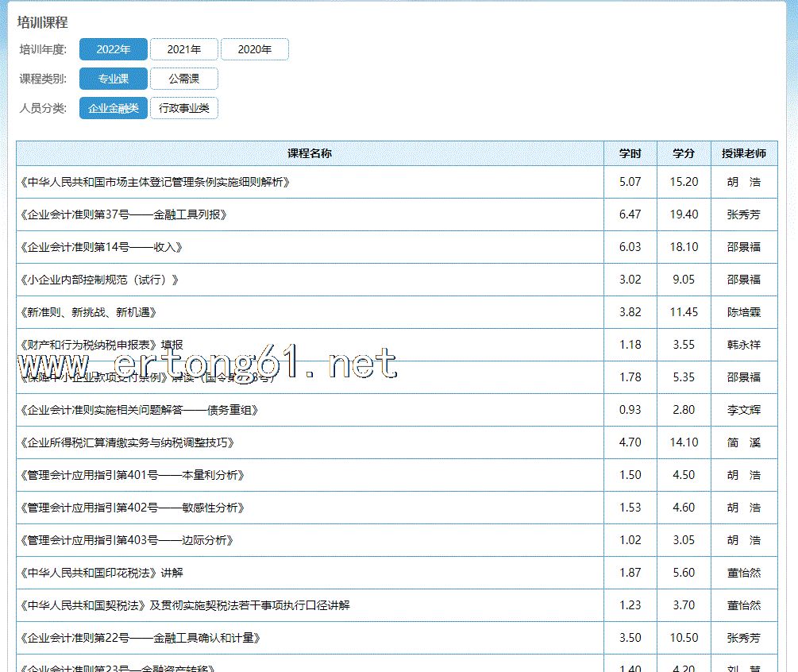The image size is (798, 672).
Task: Choose 行政事业类 personnel category
Action: click(x=183, y=108)
